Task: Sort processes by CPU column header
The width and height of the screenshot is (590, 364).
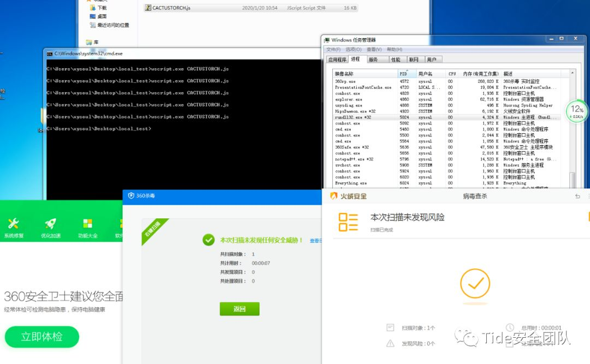Action: click(x=452, y=74)
